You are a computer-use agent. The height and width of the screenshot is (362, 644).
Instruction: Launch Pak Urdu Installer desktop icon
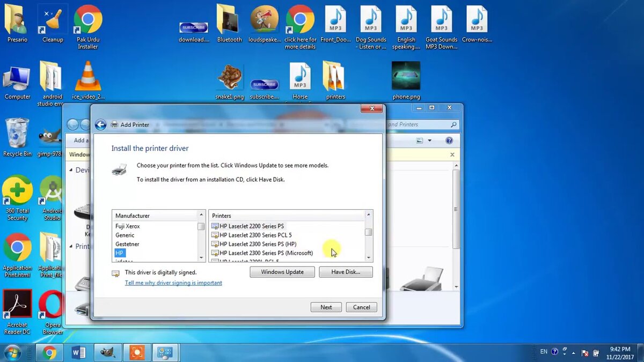pos(88,28)
